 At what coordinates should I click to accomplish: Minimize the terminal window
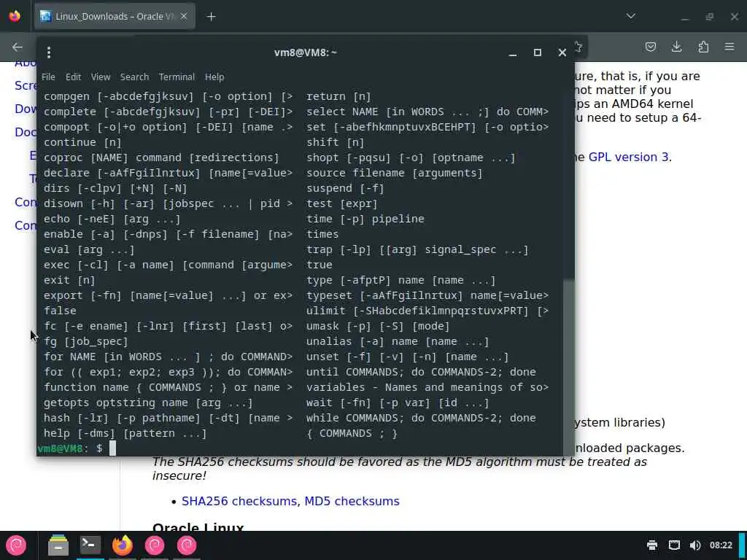tap(513, 52)
